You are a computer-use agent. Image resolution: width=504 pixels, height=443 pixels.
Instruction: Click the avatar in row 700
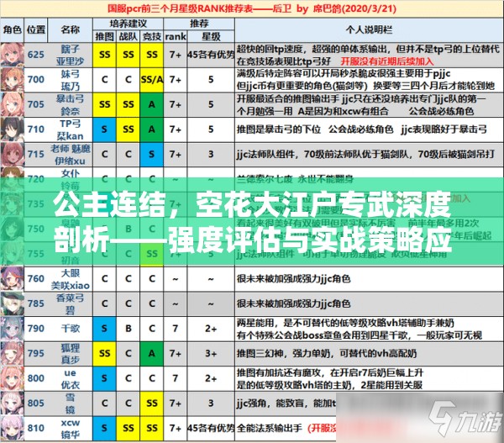[x=13, y=80]
